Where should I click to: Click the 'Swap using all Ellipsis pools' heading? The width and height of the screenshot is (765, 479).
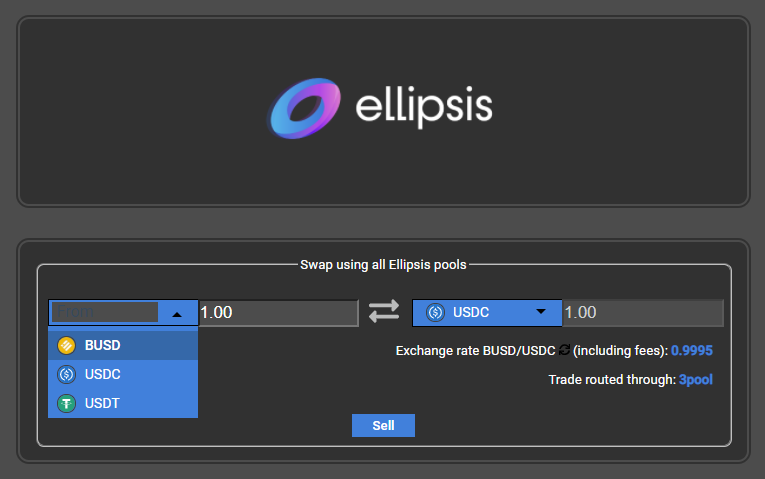pyautogui.click(x=383, y=265)
